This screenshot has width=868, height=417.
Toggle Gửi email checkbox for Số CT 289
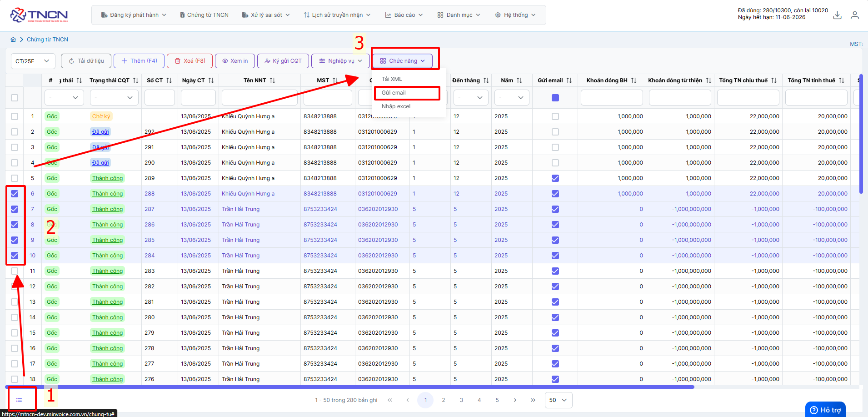tap(555, 178)
